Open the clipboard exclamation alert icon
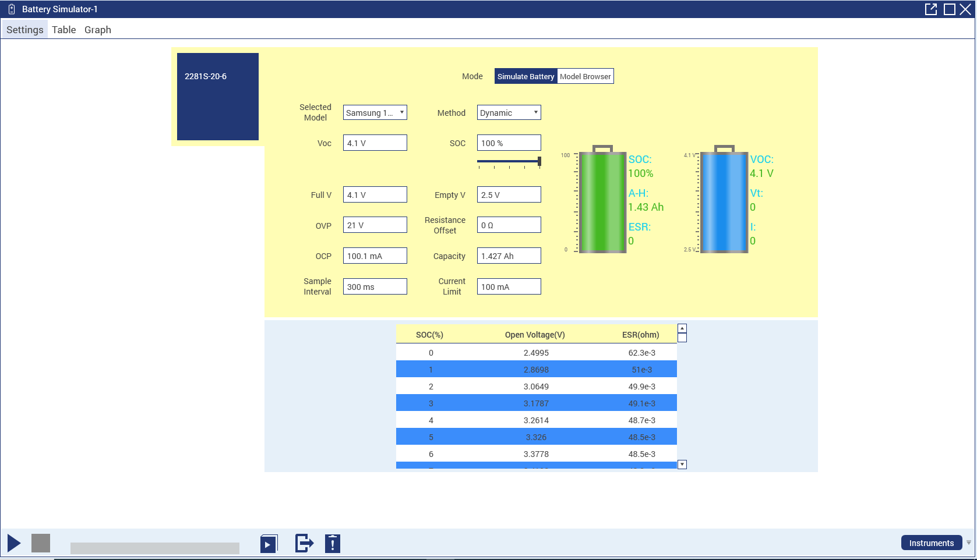This screenshot has width=977, height=560. (x=333, y=544)
